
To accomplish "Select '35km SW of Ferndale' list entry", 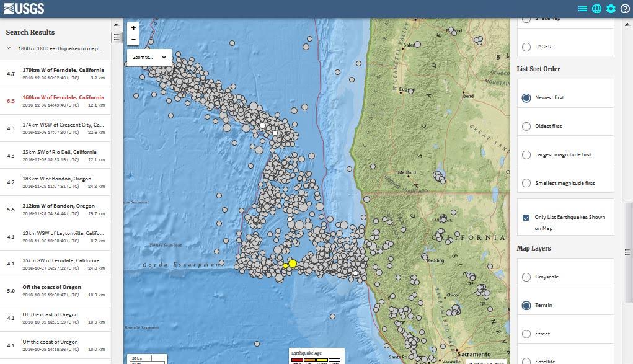I will coord(55,264).
